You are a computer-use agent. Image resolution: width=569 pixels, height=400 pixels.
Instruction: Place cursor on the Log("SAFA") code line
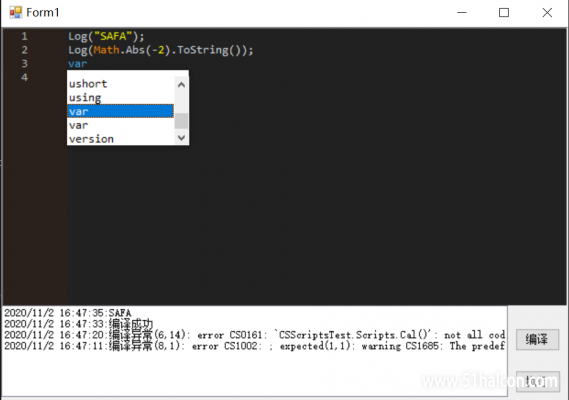click(106, 36)
